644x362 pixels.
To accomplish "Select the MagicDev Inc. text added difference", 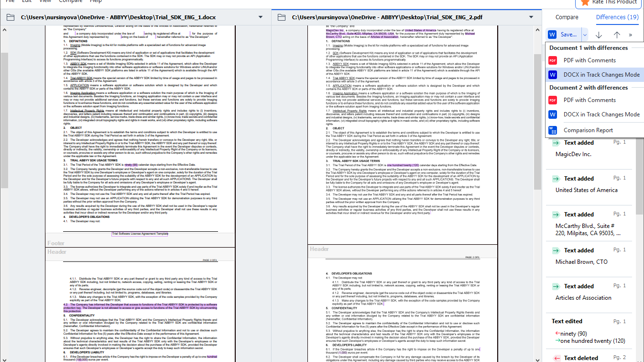I will (589, 149).
